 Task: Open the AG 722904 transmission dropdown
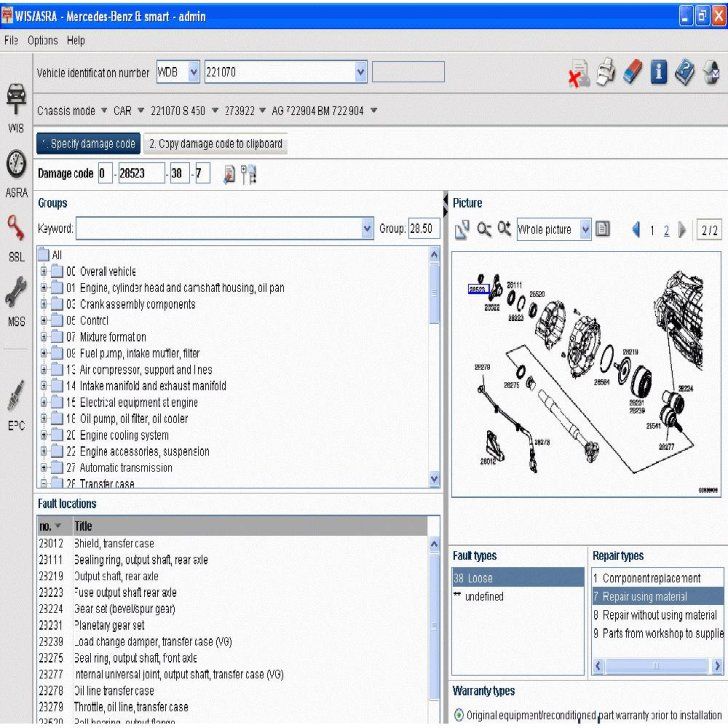374,110
